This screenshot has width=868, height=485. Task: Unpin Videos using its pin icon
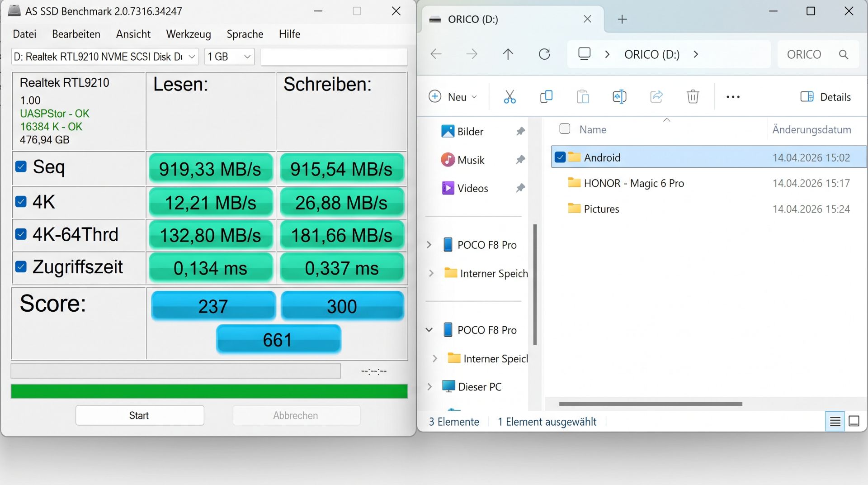click(520, 188)
